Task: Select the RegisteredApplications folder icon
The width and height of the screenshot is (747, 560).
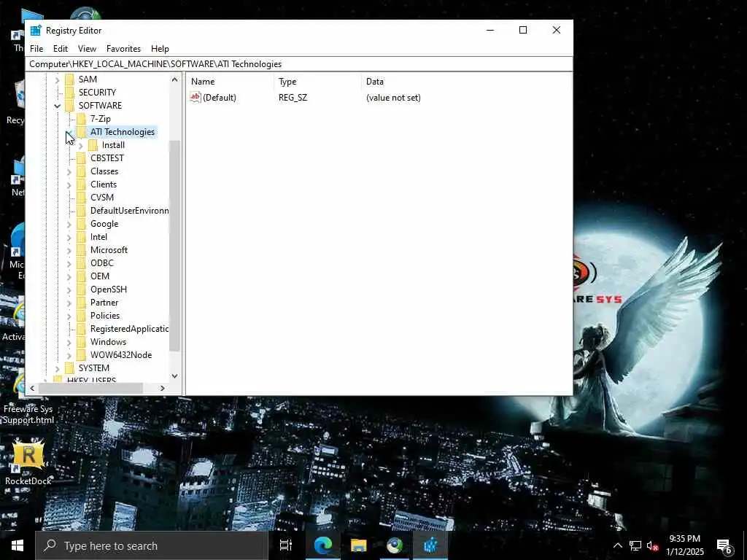Action: point(82,329)
